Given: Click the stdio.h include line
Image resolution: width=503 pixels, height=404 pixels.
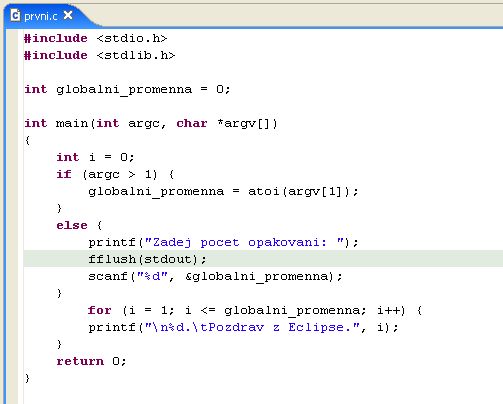Looking at the screenshot, I should pos(95,38).
